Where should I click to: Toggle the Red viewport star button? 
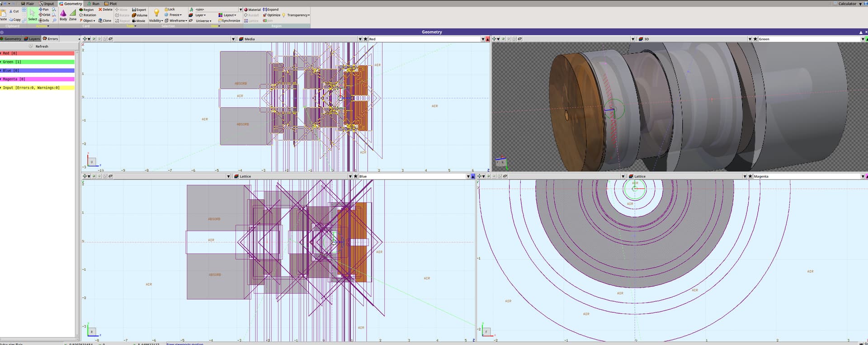tap(365, 39)
